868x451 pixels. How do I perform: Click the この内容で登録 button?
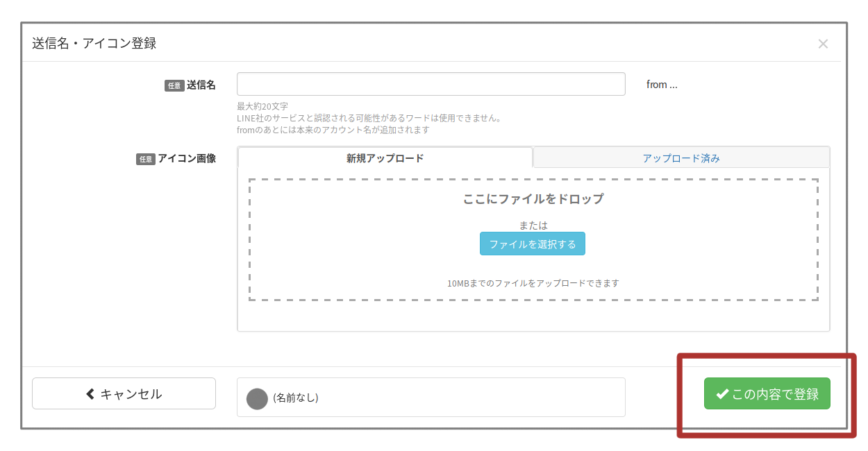pos(767,393)
